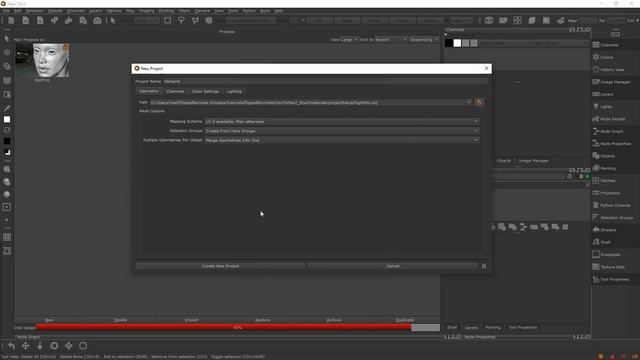Select the arrow Select tool in left toolbar

[7, 39]
